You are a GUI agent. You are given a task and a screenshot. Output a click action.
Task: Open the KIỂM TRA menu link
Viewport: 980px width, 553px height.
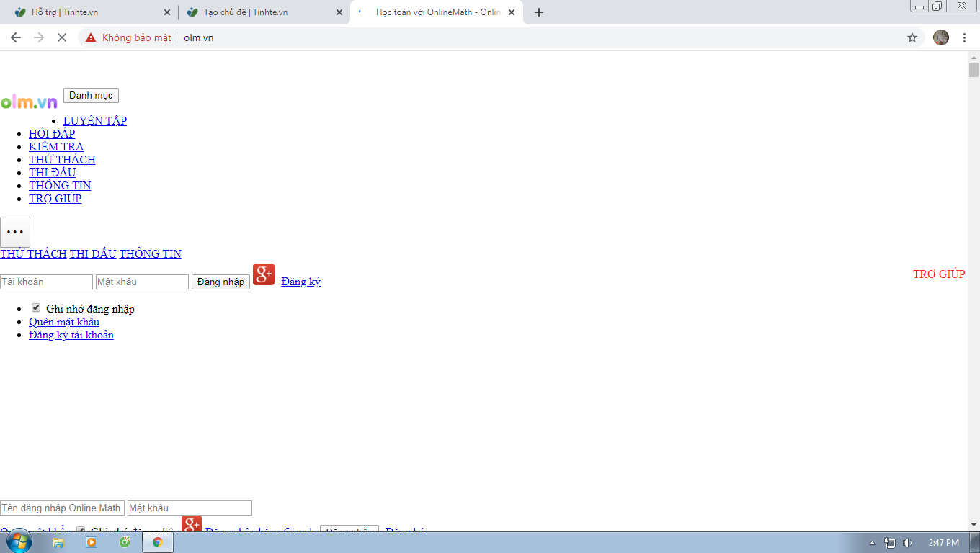pos(56,147)
